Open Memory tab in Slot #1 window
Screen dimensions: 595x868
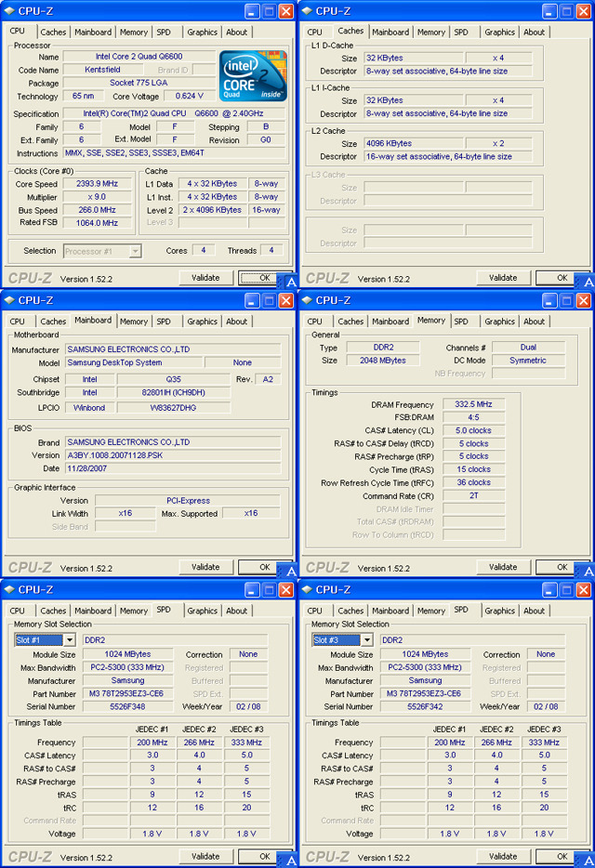click(134, 611)
